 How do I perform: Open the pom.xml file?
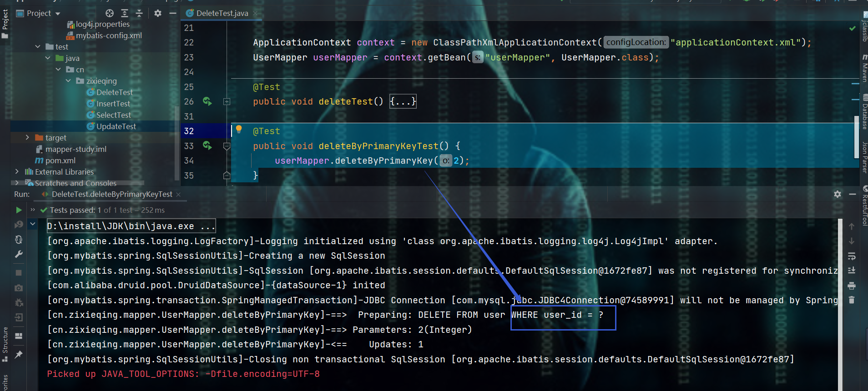coord(60,160)
